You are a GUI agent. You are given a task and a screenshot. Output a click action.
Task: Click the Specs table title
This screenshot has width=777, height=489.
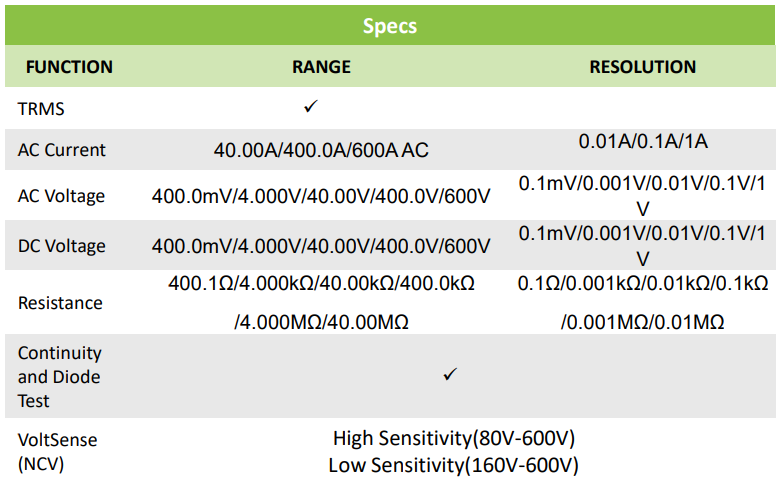[389, 26]
